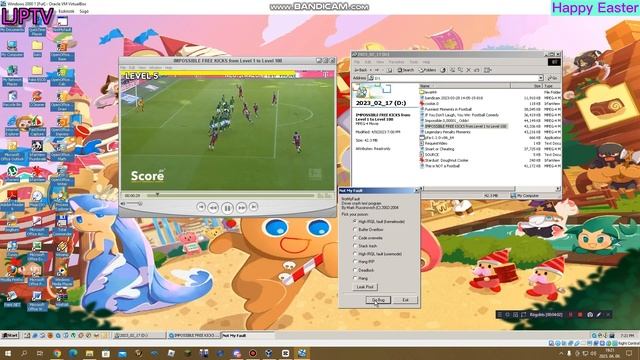This screenshot has width=640, height=360.
Task: Click the QuickTime playback progress bar
Action: pyautogui.click(x=231, y=196)
